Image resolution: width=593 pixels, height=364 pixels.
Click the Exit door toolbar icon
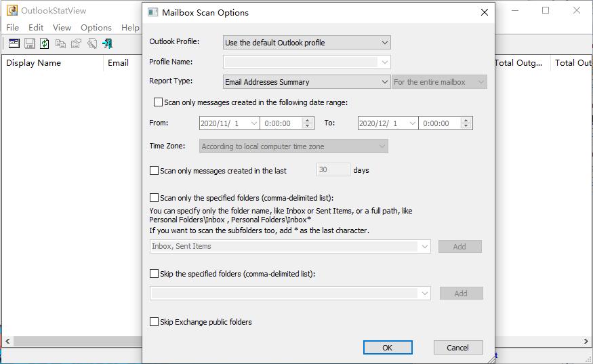pos(107,43)
